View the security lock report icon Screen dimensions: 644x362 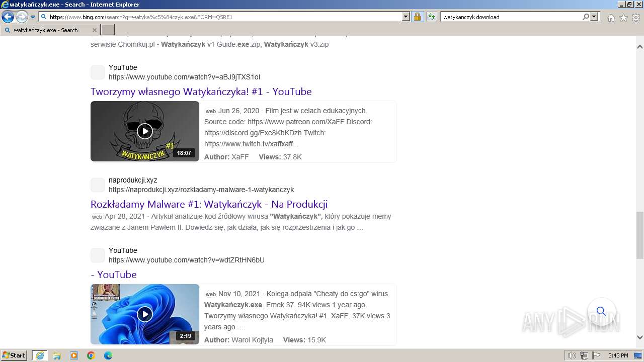coord(417,17)
